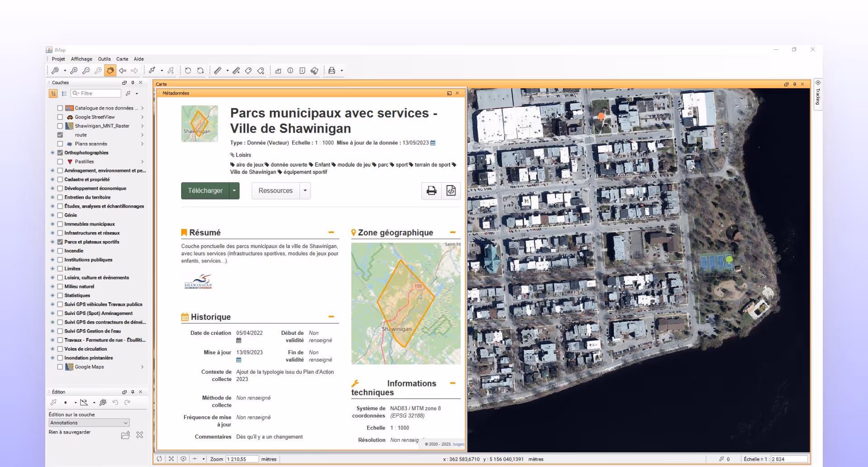868x467 pixels.
Task: Uncheck the Orthophotographies layer group
Action: click(x=60, y=153)
